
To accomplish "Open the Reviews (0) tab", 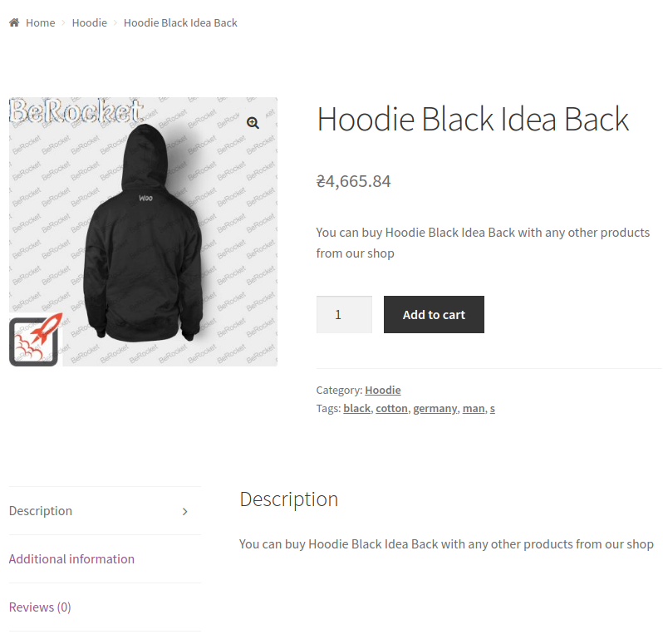I will [40, 607].
